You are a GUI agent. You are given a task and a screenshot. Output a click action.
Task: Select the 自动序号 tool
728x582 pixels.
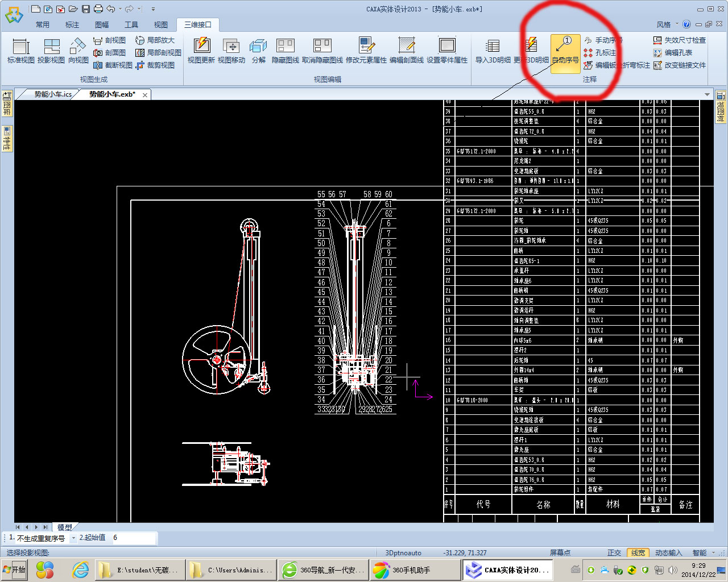[565, 51]
